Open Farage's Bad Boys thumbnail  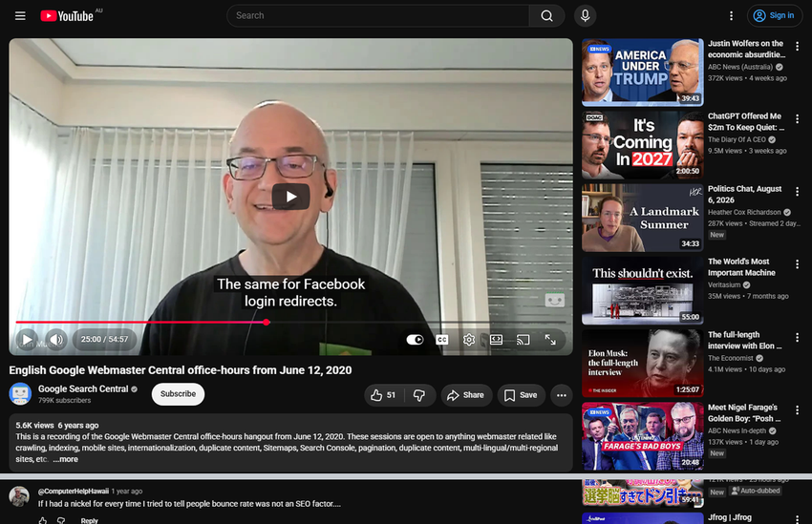(x=643, y=436)
